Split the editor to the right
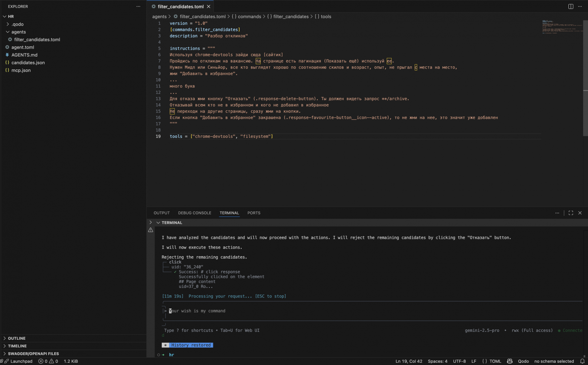The image size is (588, 365). click(571, 6)
